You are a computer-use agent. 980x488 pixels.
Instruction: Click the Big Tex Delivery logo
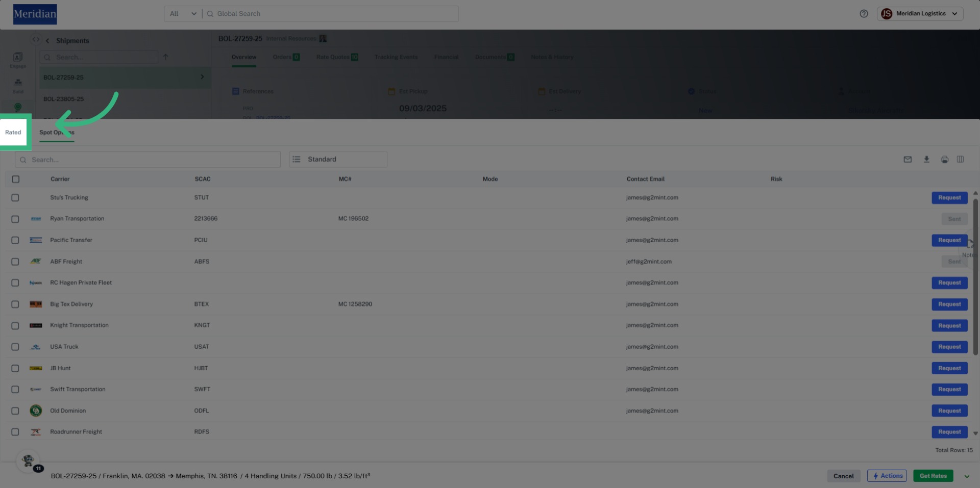click(36, 304)
